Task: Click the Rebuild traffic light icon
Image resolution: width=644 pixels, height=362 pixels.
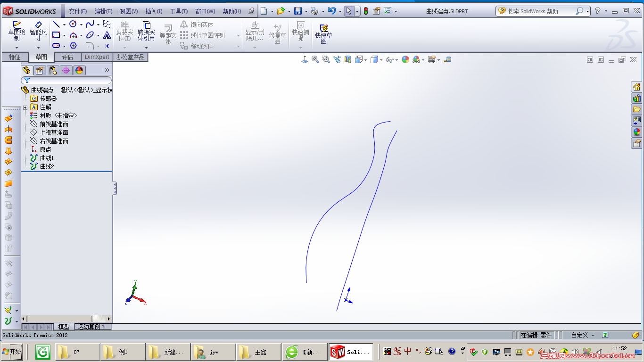Action: tap(366, 11)
